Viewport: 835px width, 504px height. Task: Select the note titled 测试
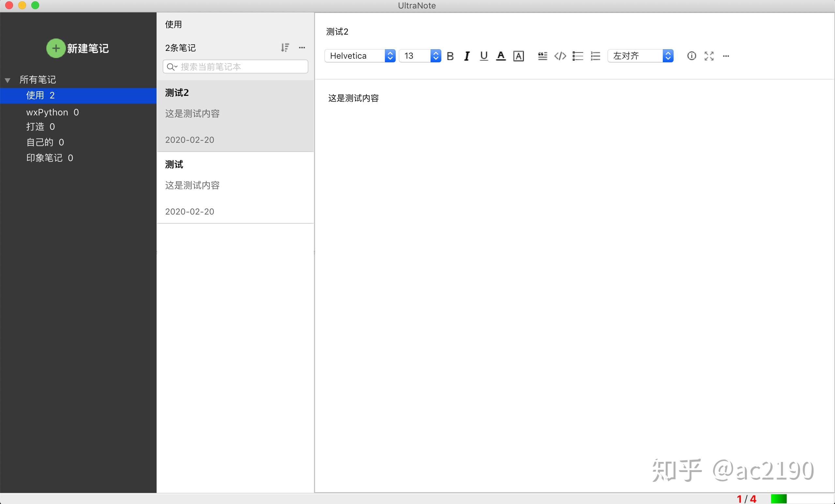coord(235,186)
